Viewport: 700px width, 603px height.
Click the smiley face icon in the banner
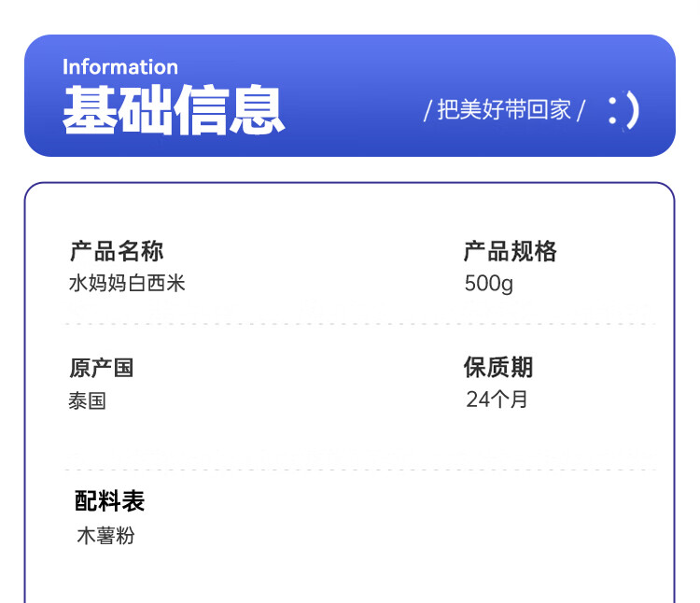coord(623,110)
